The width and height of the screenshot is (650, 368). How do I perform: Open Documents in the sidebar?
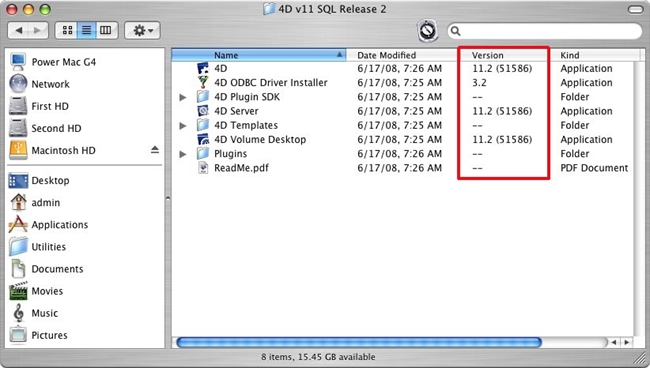tap(57, 269)
